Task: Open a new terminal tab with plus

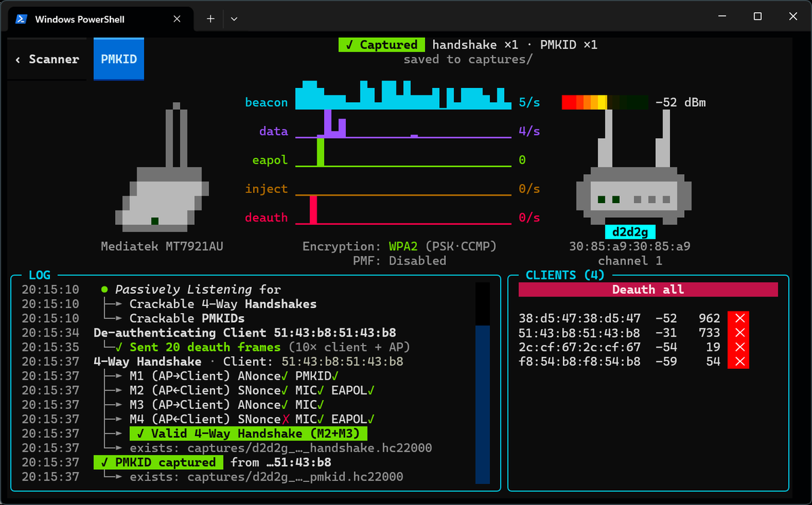Action: point(210,19)
